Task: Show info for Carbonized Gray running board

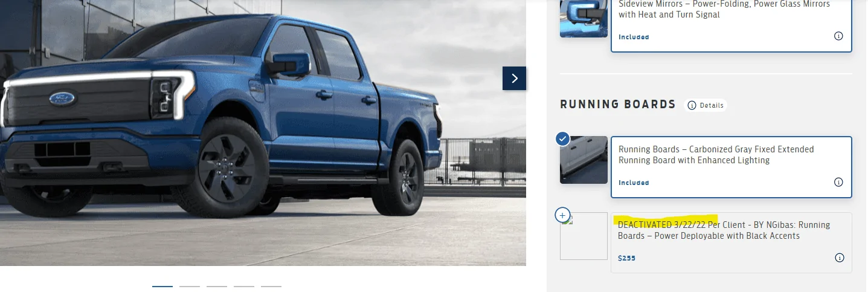Action: [838, 182]
